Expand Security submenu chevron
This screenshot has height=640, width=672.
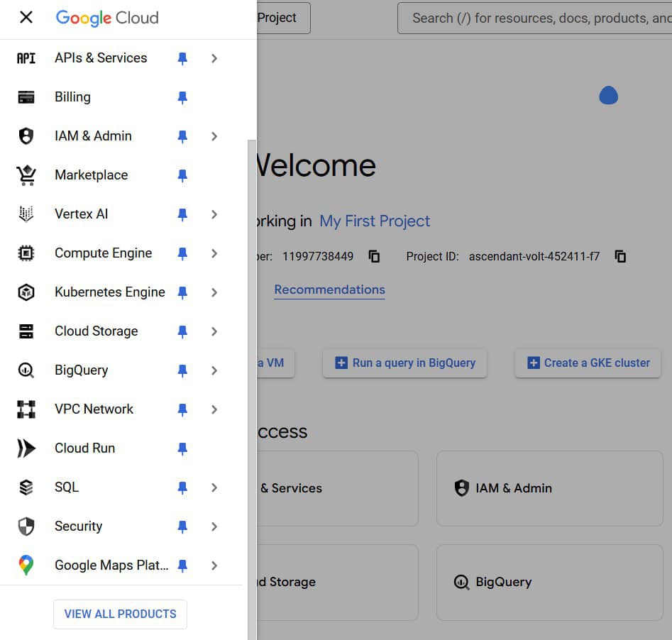[x=214, y=526]
